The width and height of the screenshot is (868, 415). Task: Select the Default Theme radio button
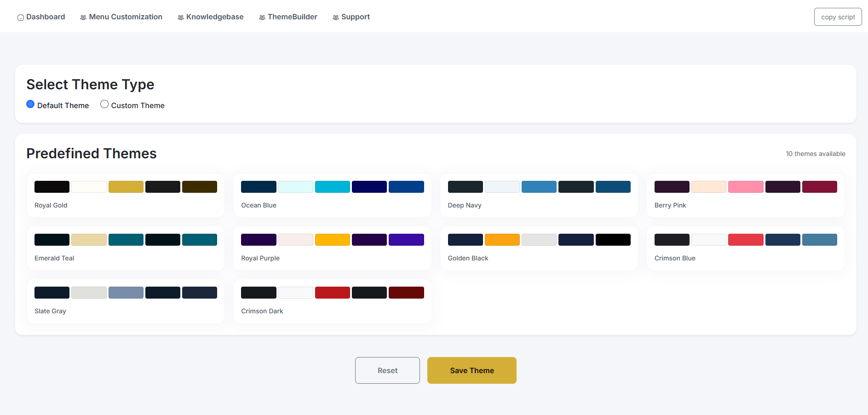click(30, 104)
